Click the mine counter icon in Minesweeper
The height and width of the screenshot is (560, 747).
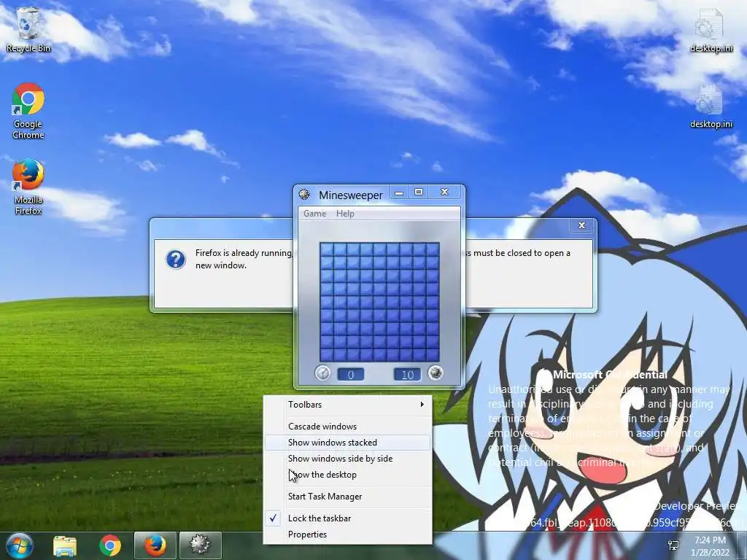[436, 373]
